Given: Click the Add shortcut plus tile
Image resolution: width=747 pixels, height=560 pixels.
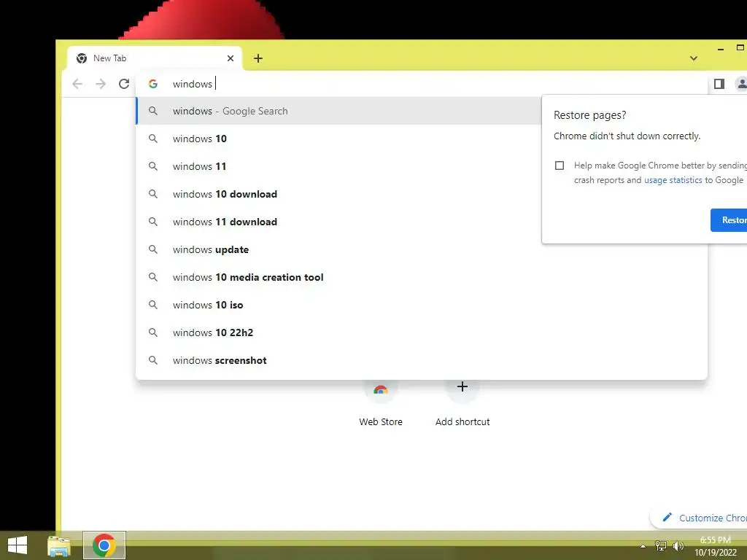Looking at the screenshot, I should (x=462, y=402).
